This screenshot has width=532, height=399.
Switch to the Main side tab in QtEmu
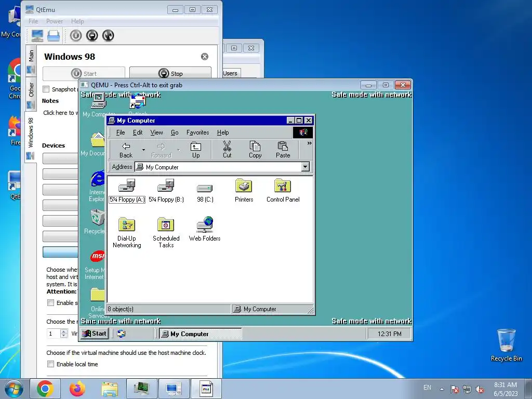pos(31,60)
